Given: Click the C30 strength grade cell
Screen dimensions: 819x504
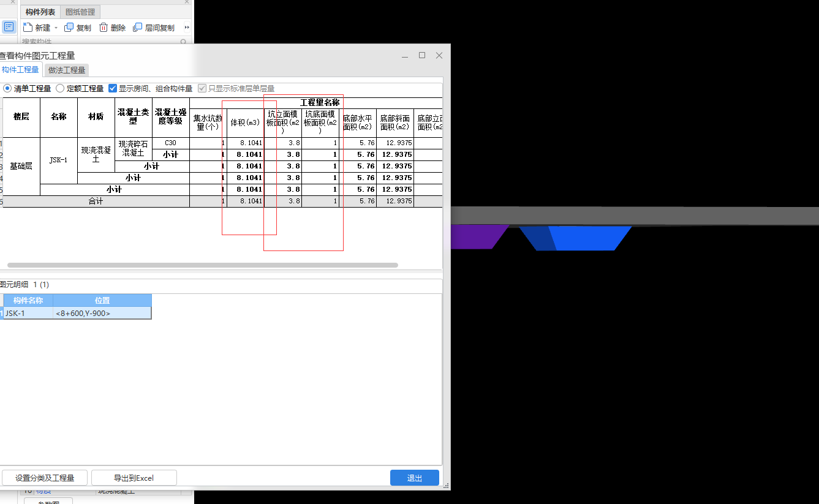Looking at the screenshot, I should [171, 143].
